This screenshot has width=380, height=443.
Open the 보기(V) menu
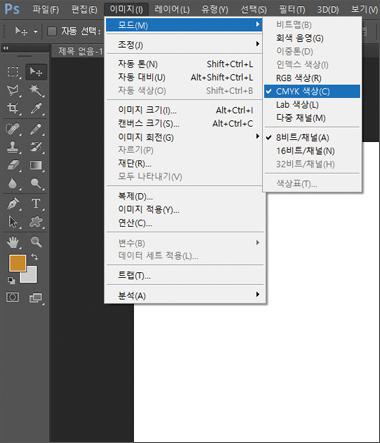(364, 9)
